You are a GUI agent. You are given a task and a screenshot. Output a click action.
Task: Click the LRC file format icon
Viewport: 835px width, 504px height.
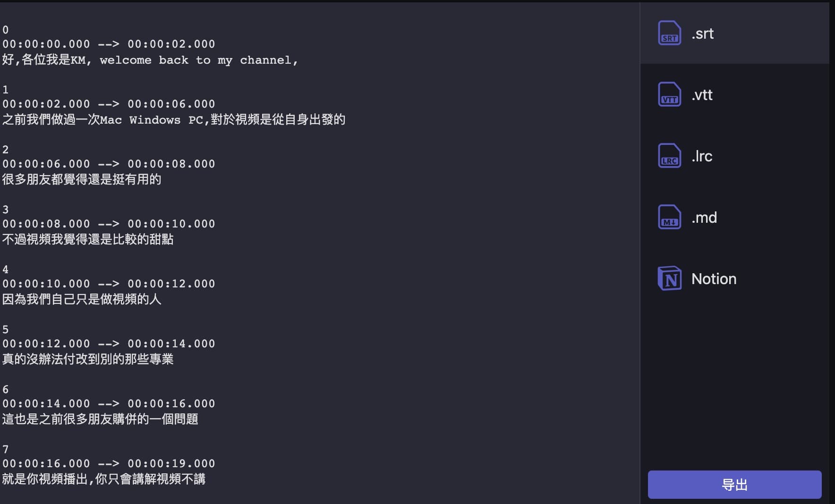click(669, 156)
